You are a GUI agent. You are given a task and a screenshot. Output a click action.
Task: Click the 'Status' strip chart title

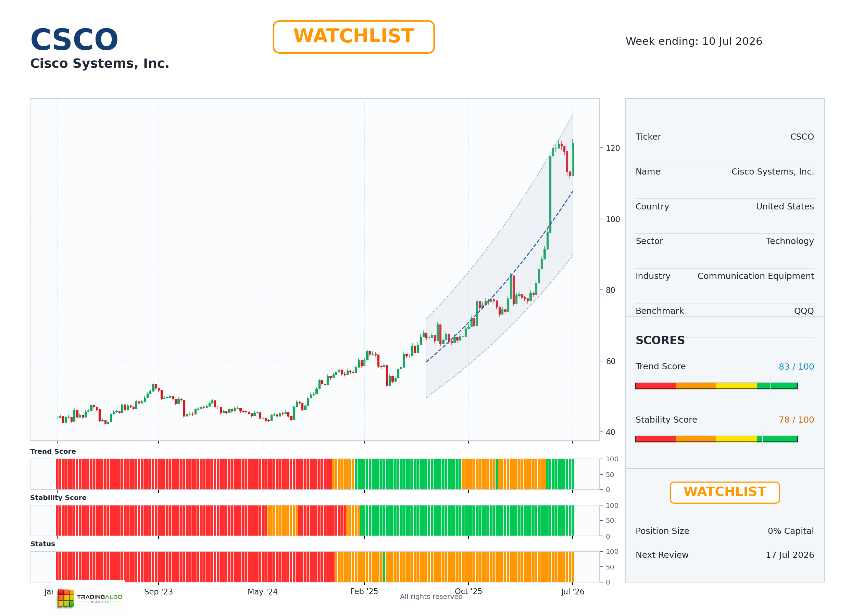point(42,544)
